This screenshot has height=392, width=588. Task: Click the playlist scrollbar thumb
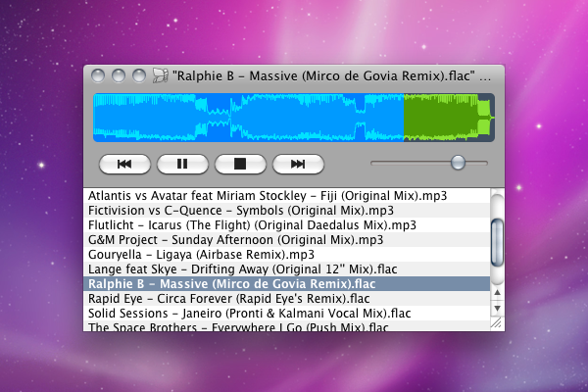(x=497, y=243)
